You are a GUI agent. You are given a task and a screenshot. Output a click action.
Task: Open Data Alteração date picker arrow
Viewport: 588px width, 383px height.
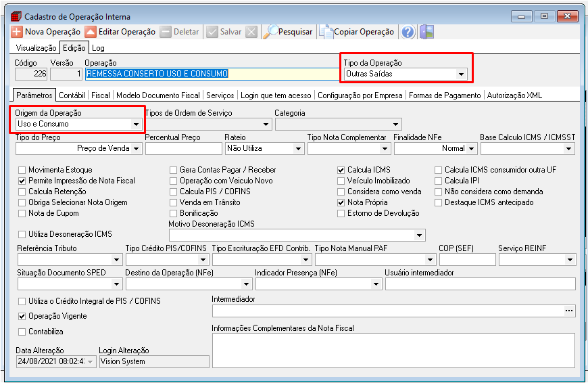coord(91,361)
